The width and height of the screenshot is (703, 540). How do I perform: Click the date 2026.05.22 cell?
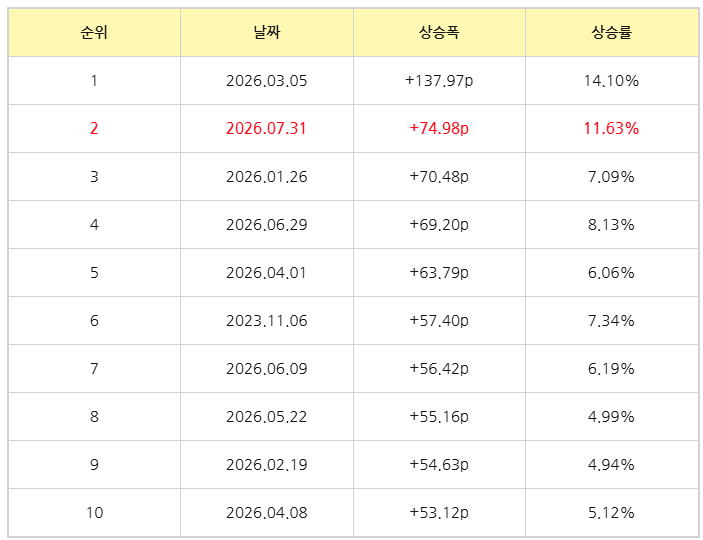coord(267,417)
